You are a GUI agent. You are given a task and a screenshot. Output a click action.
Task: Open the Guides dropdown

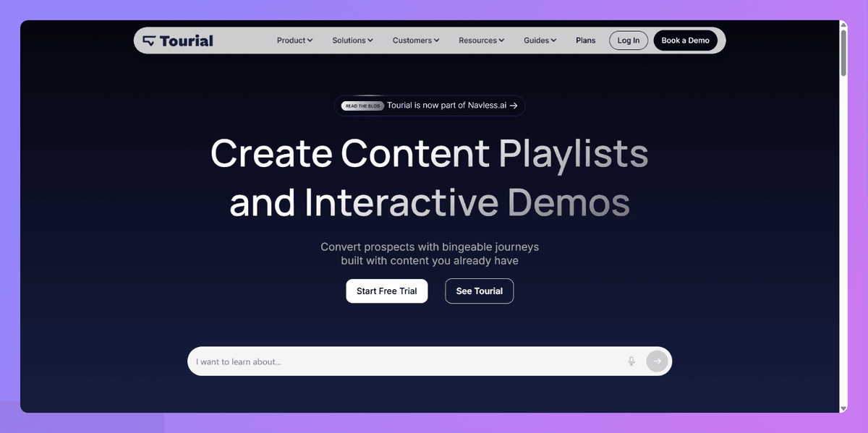point(540,40)
